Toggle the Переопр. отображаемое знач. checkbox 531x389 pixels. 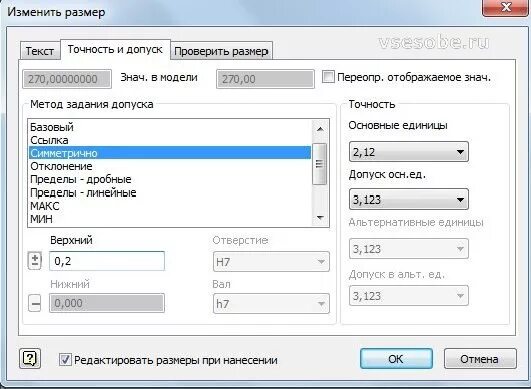(x=328, y=77)
